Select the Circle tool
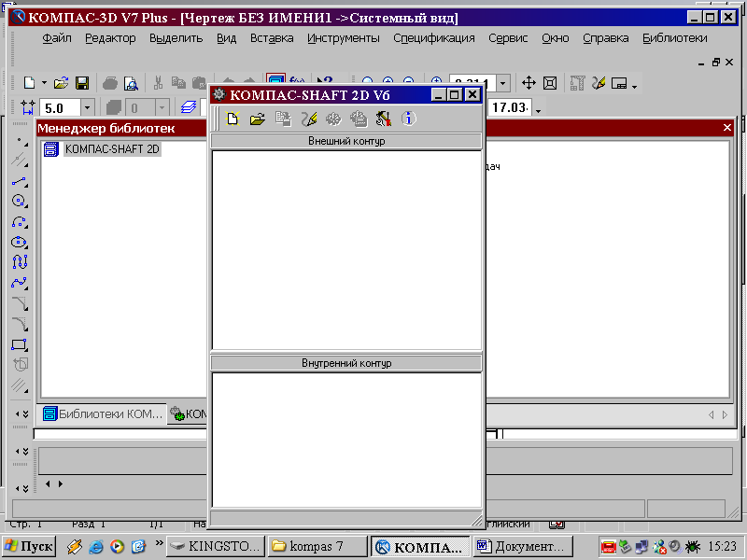This screenshot has width=747, height=560. (20, 201)
